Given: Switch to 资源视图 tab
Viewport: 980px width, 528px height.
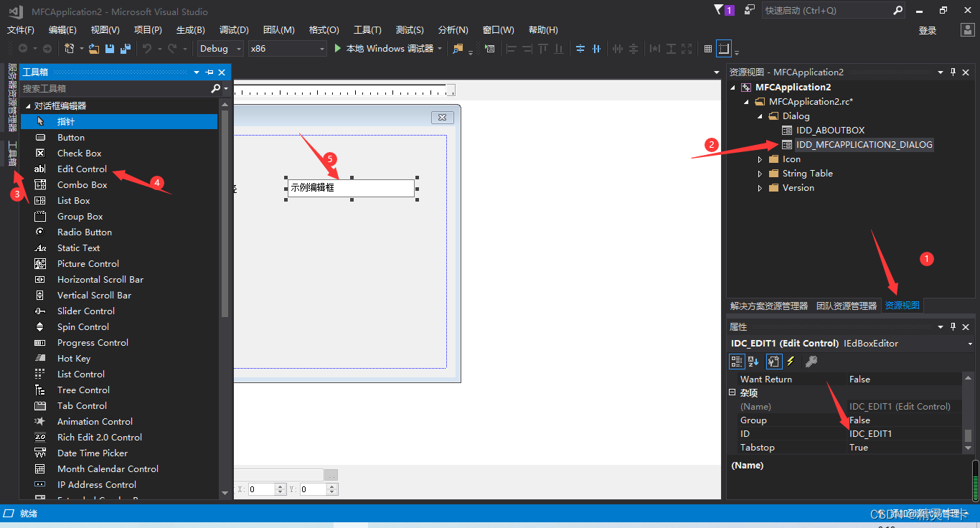Looking at the screenshot, I should coord(902,306).
